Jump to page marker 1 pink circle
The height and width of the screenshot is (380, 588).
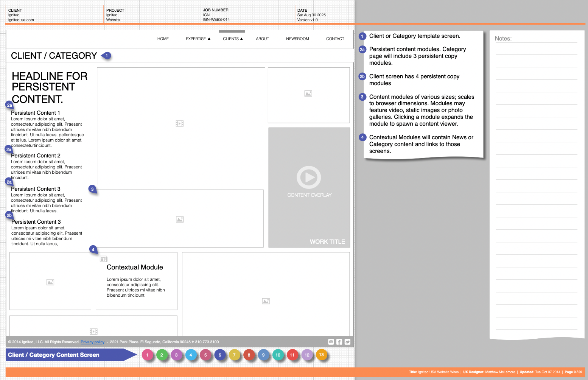tap(147, 355)
